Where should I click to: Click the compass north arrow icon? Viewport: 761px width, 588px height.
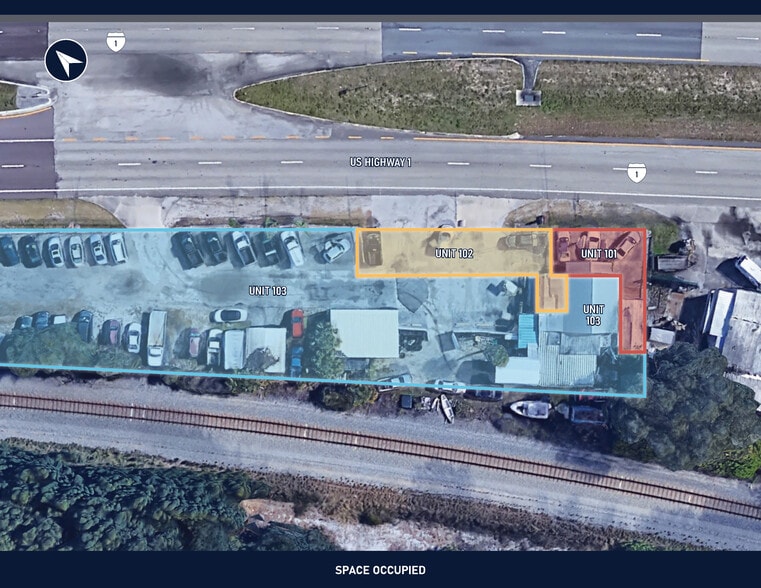66,60
